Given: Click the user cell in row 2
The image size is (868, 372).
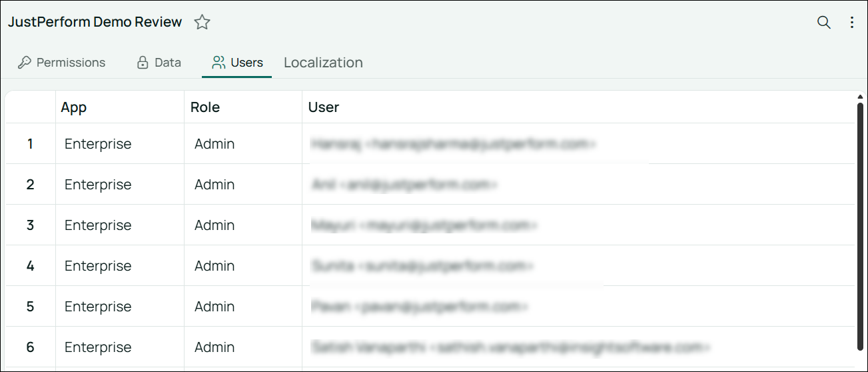Looking at the screenshot, I should tap(578, 185).
